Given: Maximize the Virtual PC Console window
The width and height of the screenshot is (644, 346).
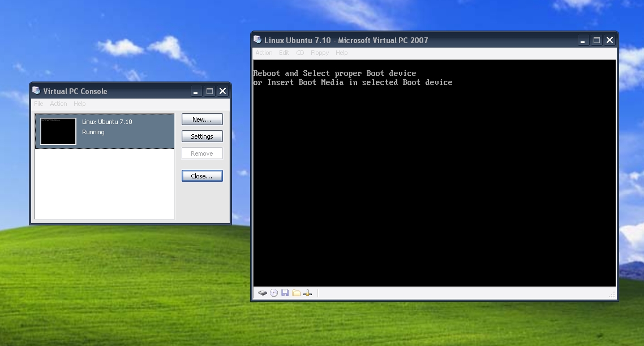Looking at the screenshot, I should 209,91.
